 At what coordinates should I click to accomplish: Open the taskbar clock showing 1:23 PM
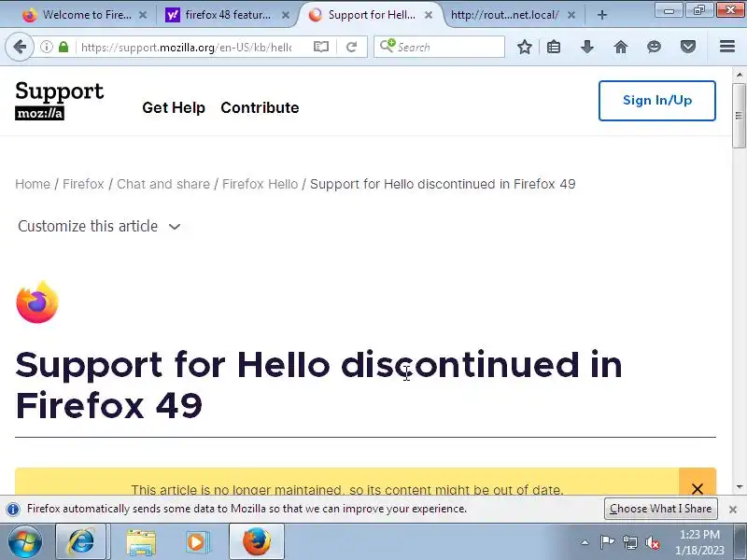(x=699, y=542)
